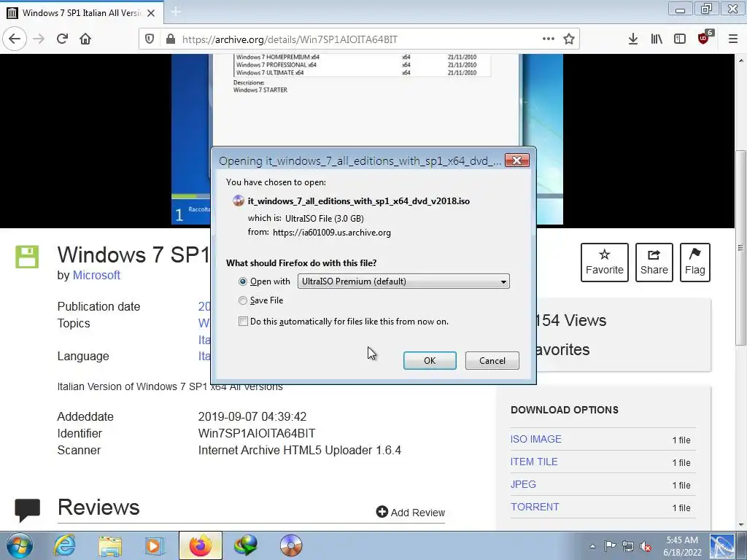Open the ITEM TILE download option
Screen dimensions: 747x560
coord(534,462)
